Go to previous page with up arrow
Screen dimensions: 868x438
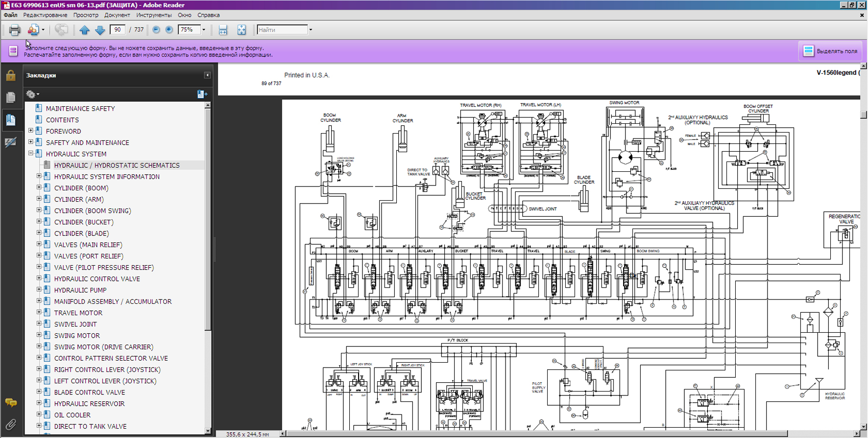pos(84,30)
